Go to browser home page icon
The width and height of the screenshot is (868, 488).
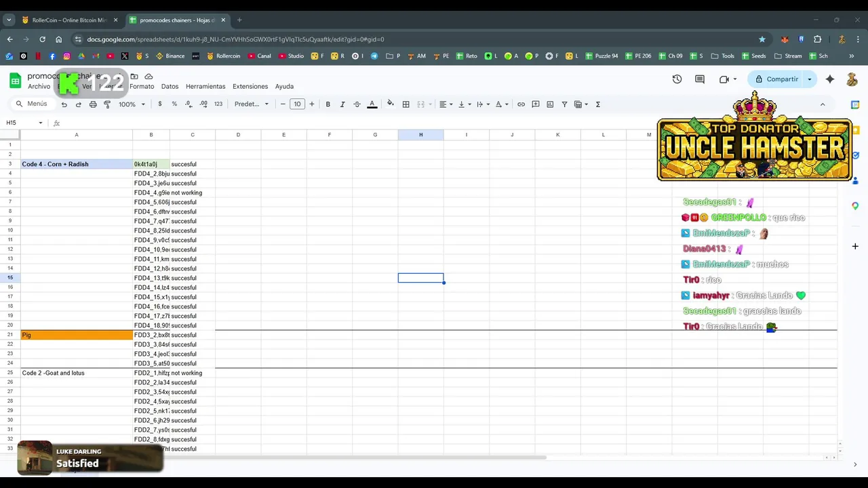(59, 39)
